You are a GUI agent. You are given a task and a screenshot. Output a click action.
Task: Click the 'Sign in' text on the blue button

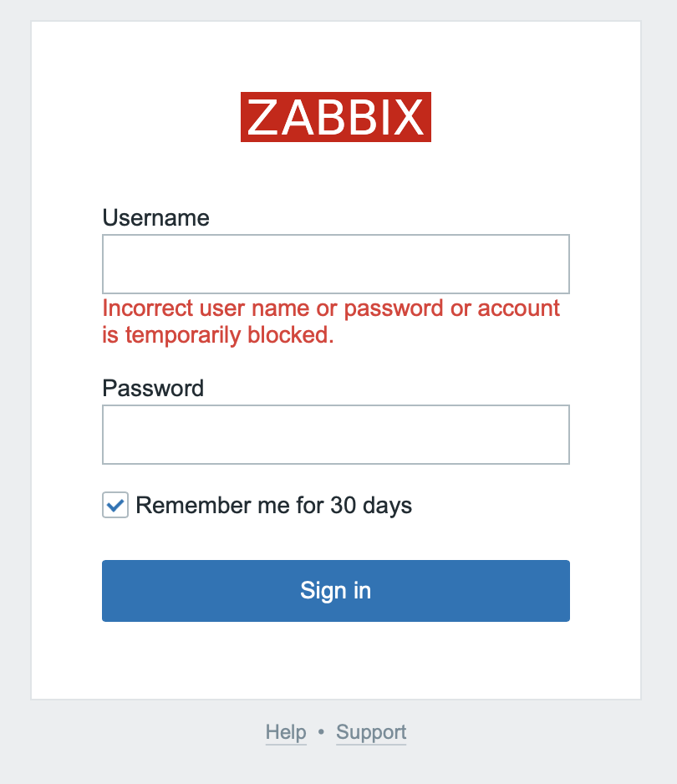pos(335,591)
